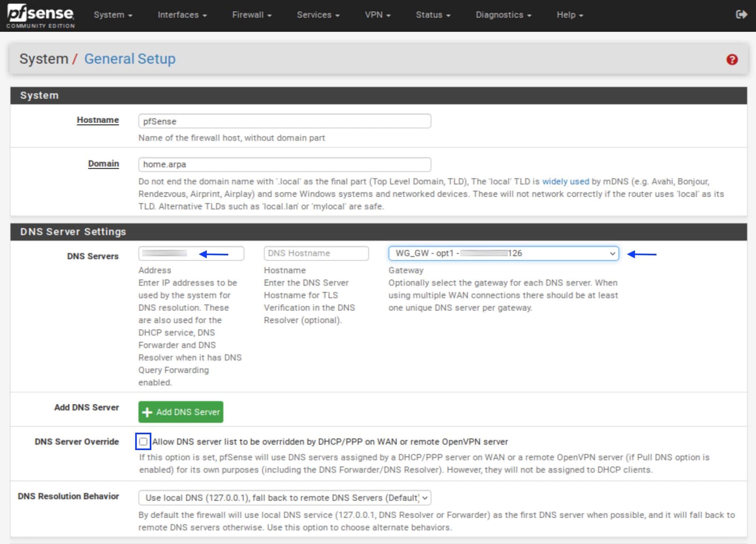Open the red help question-mark icon
The image size is (756, 544).
732,59
